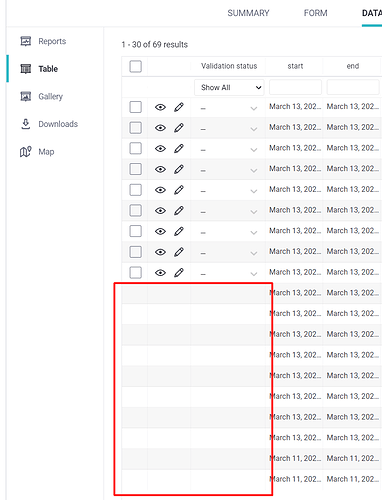382x500 pixels.
Task: Expand eighth row's validation status dropdown
Action: [x=254, y=253]
